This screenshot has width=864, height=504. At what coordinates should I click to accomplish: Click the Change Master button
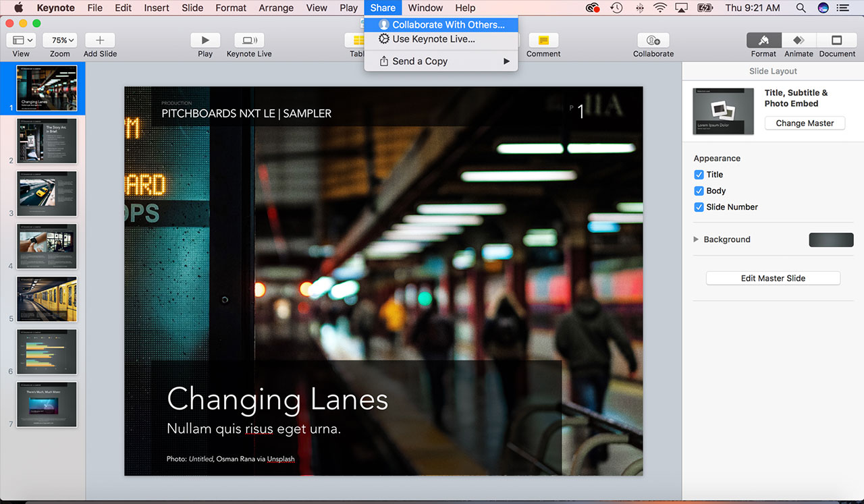805,123
